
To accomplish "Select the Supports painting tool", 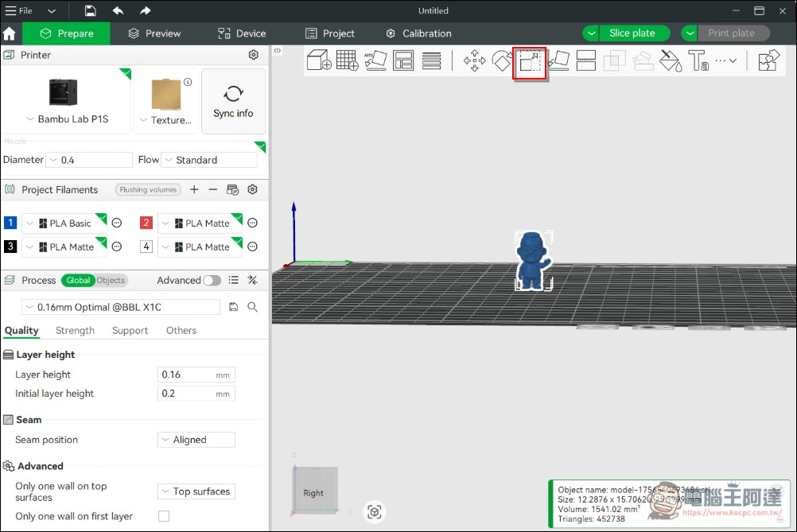I will (x=643, y=60).
